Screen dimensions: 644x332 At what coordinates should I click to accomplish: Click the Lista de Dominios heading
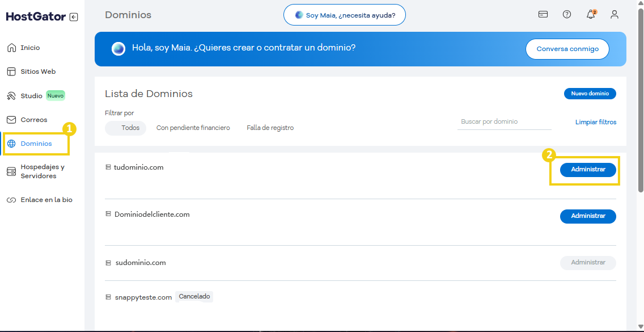coord(149,94)
